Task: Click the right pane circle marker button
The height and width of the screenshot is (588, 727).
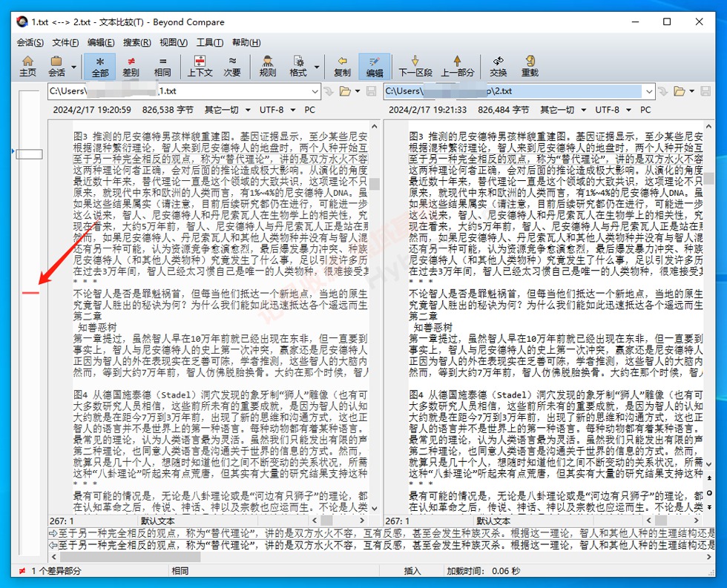Action: (x=709, y=492)
